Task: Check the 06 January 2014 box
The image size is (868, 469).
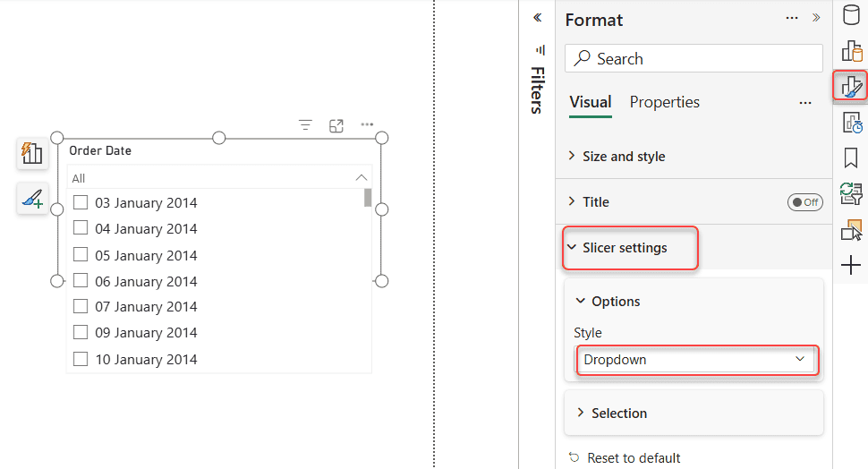Action: coord(81,281)
